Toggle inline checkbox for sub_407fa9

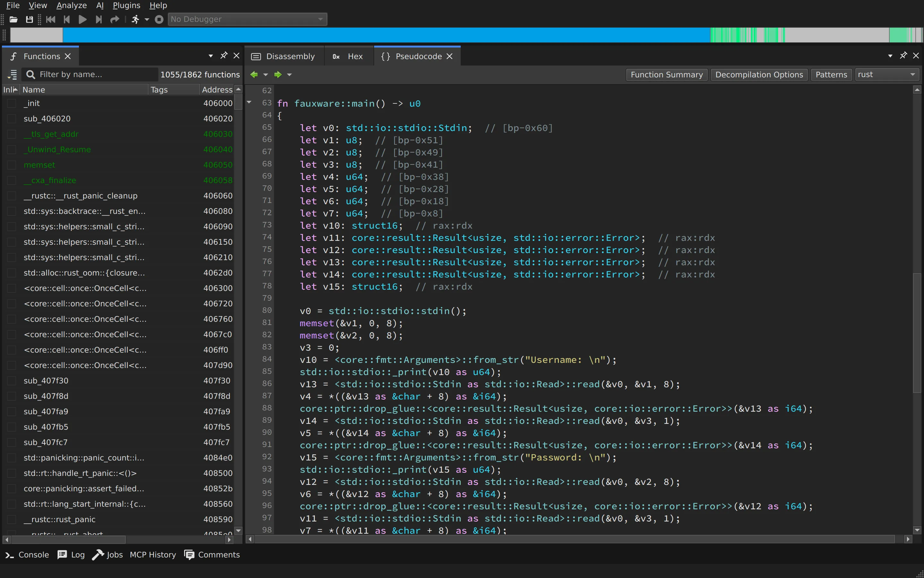coord(12,411)
